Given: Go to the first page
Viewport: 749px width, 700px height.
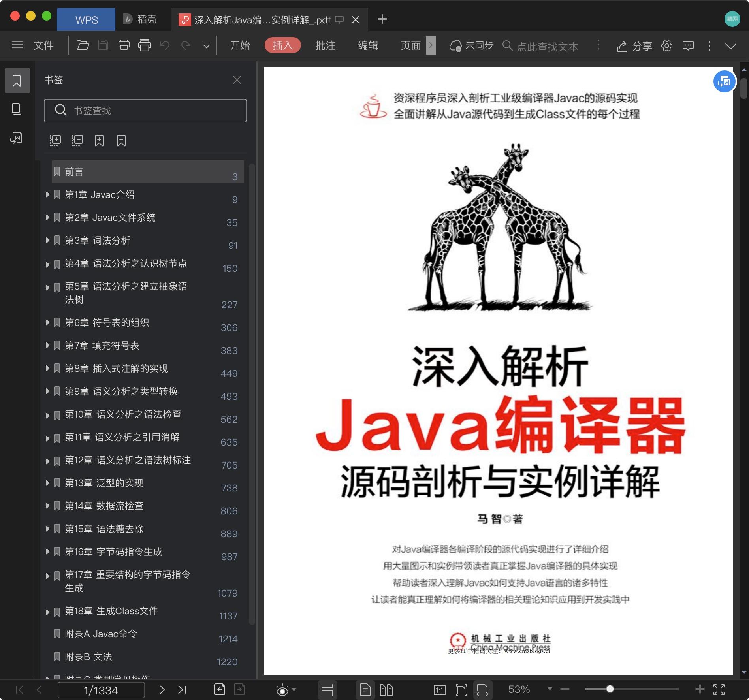Looking at the screenshot, I should (19, 690).
